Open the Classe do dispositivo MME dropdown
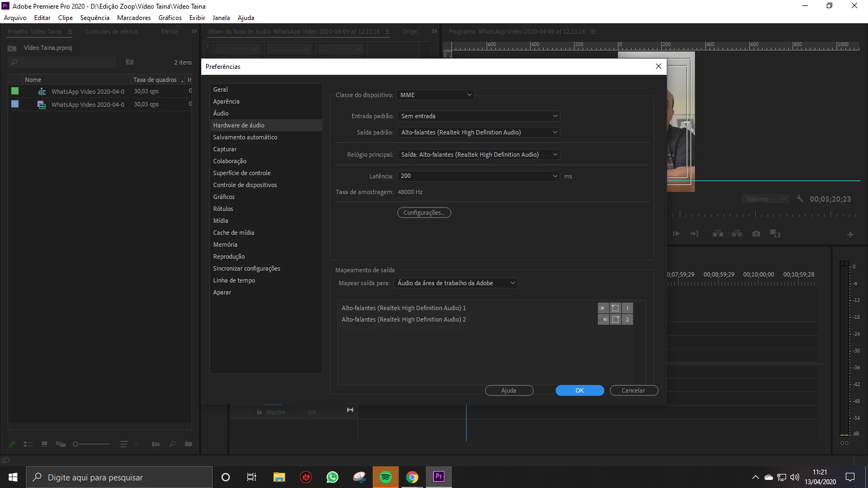The image size is (868, 488). 436,95
